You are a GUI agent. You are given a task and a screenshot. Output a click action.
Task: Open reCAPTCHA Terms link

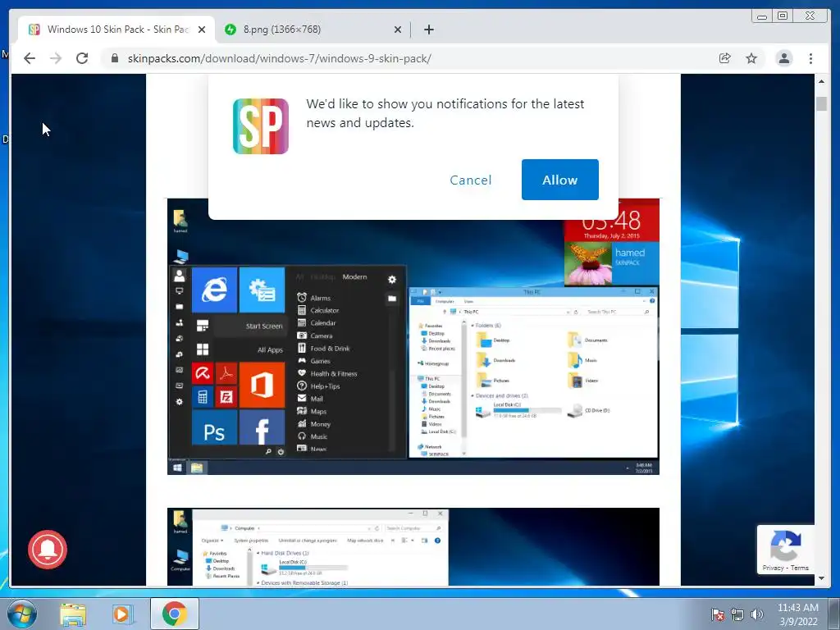click(x=799, y=568)
